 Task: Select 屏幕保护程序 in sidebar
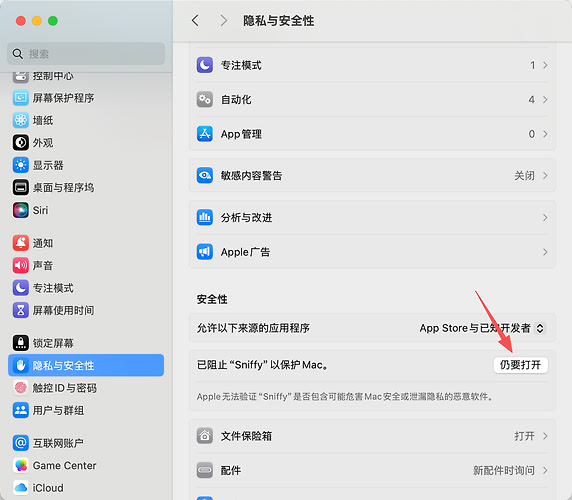86,98
